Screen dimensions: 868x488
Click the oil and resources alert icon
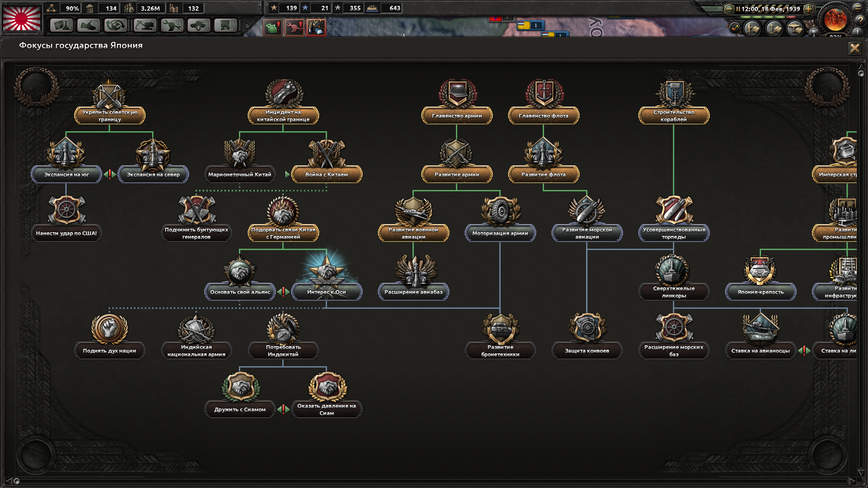tap(316, 28)
